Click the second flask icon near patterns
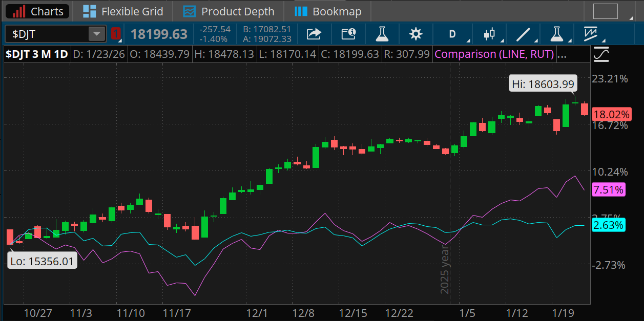 557,34
